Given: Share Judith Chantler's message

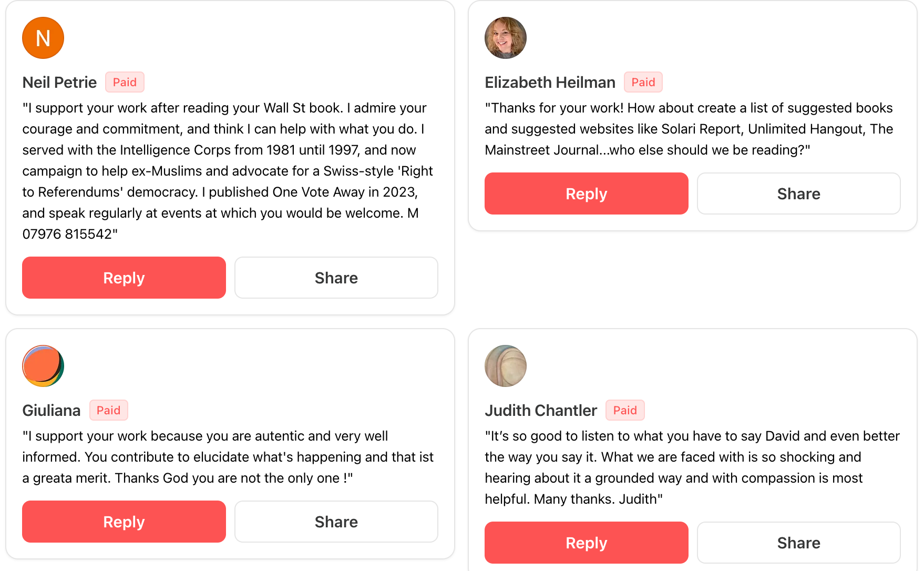Looking at the screenshot, I should pos(798,543).
